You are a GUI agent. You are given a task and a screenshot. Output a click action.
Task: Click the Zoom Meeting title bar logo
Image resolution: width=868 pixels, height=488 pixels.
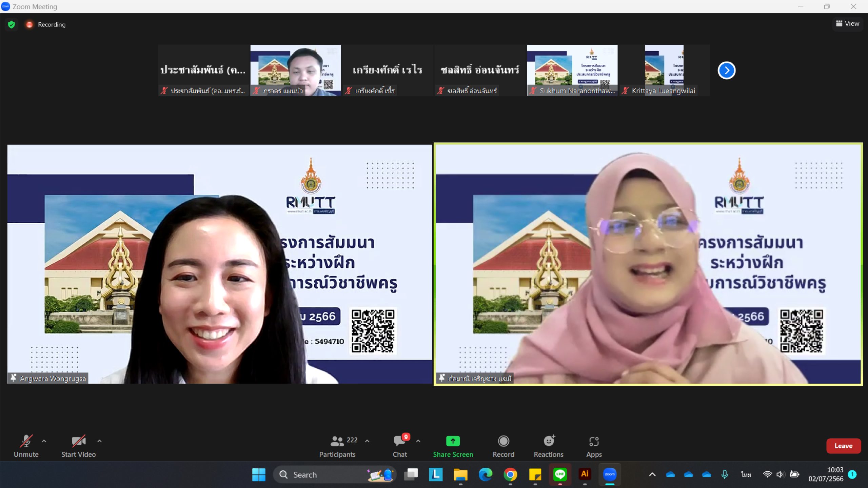[5, 6]
